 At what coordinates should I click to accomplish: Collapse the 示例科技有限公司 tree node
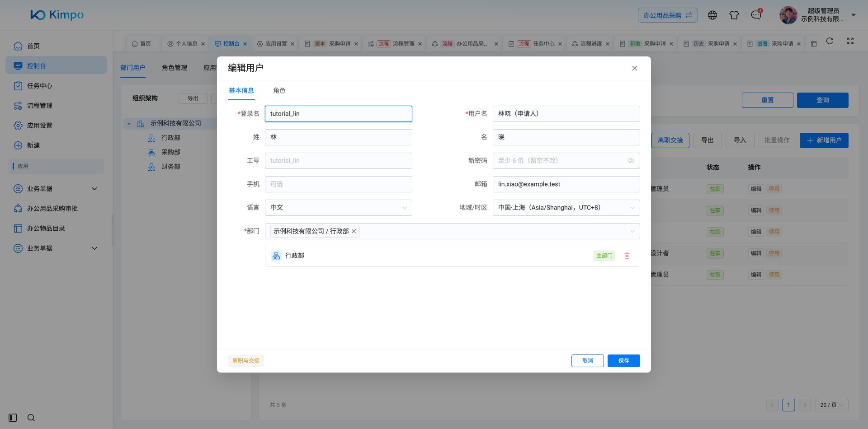point(129,124)
